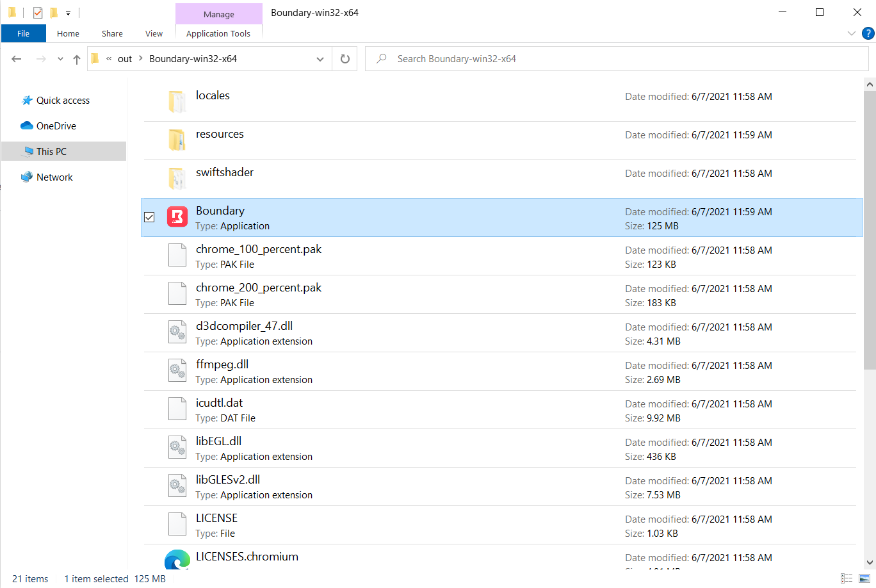Go up one folder level arrow

77,59
